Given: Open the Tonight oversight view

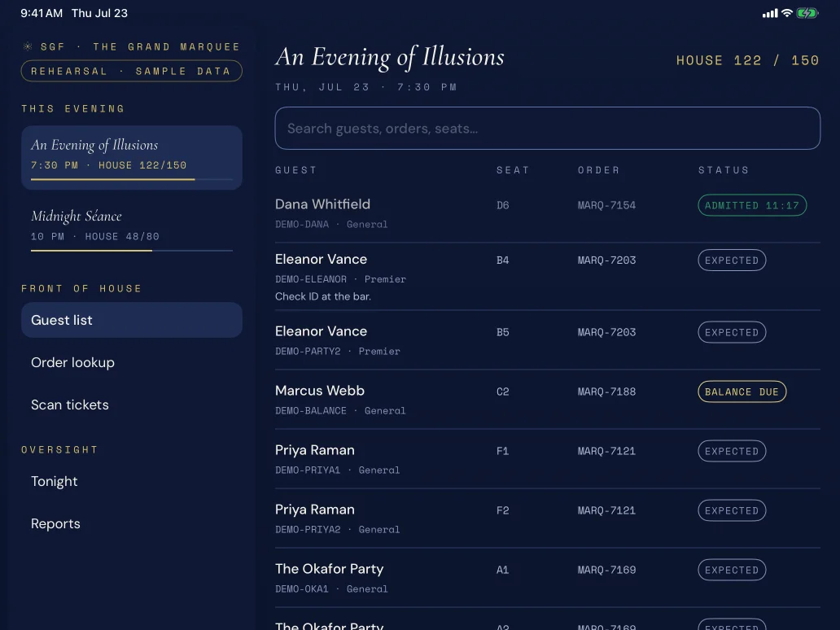Looking at the screenshot, I should pyautogui.click(x=132, y=481).
